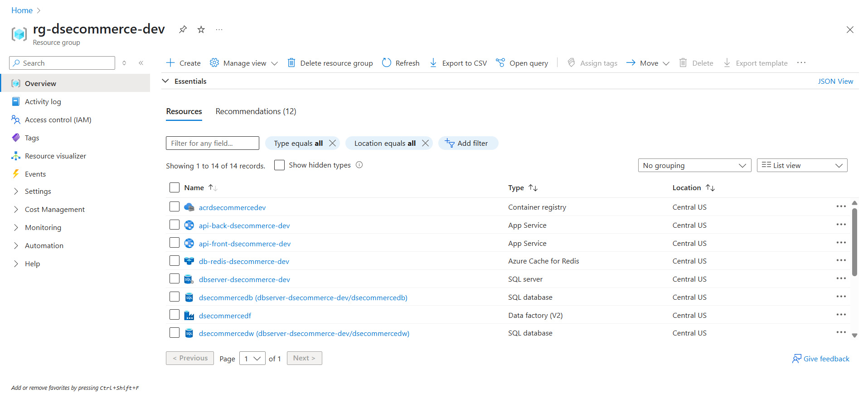
Task: Select the api-front-dsecommerce-dev row checkbox
Action: (x=175, y=243)
